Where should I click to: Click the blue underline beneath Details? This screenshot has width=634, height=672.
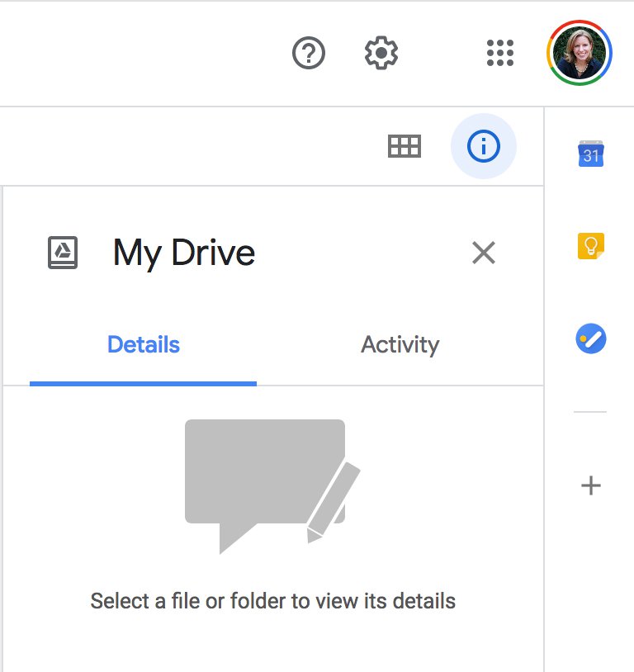coord(144,383)
